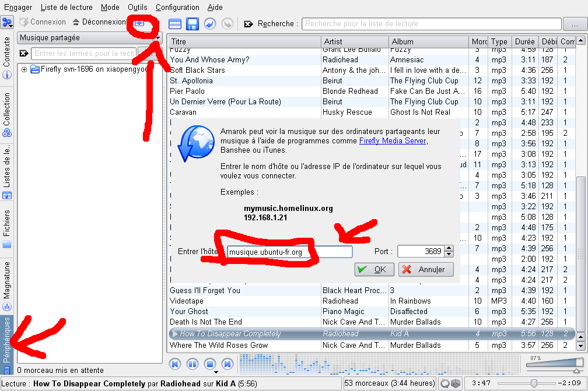Screen dimensions: 588x391
Task: Click the Connexion toolbar button
Action: pos(43,22)
